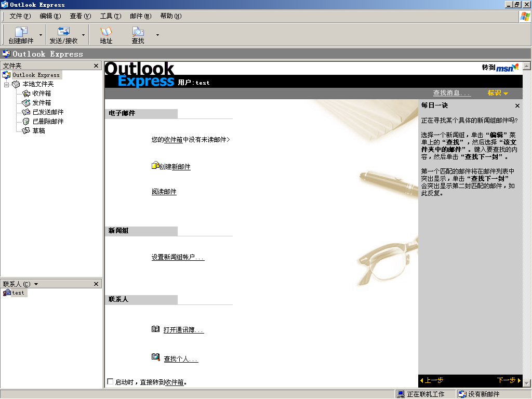
Task: Click the 阅读邮件 link
Action: (164, 192)
